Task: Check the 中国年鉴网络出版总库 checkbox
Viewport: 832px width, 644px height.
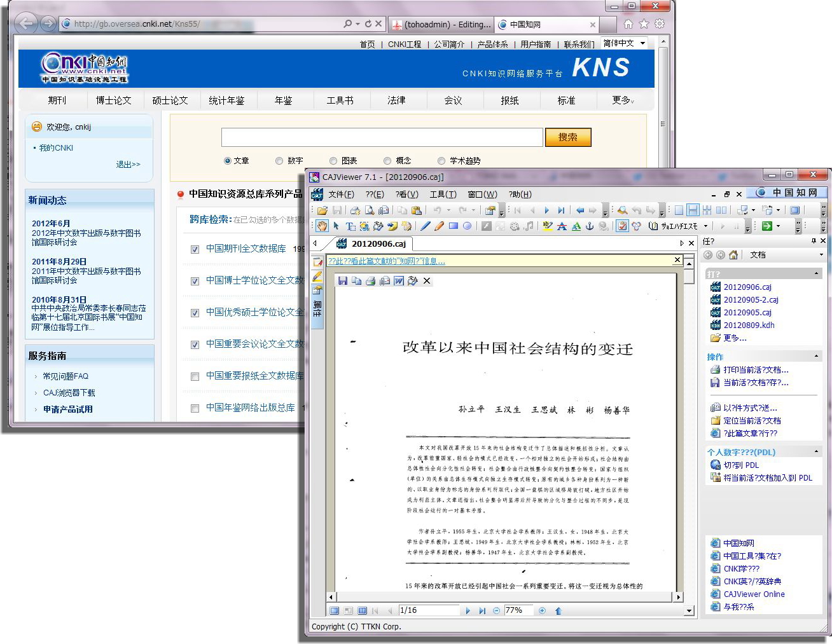Action: 195,408
